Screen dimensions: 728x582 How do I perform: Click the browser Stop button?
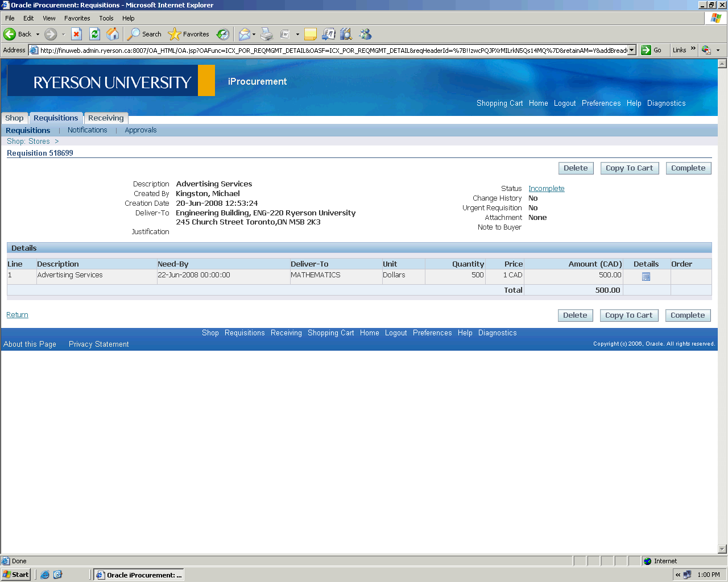pyautogui.click(x=77, y=34)
